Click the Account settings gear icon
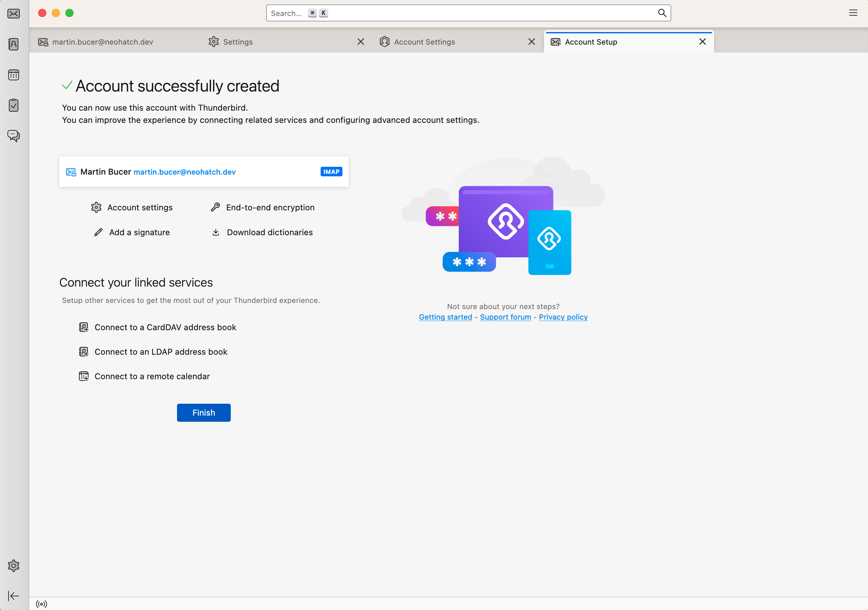Image resolution: width=868 pixels, height=610 pixels. pos(96,208)
